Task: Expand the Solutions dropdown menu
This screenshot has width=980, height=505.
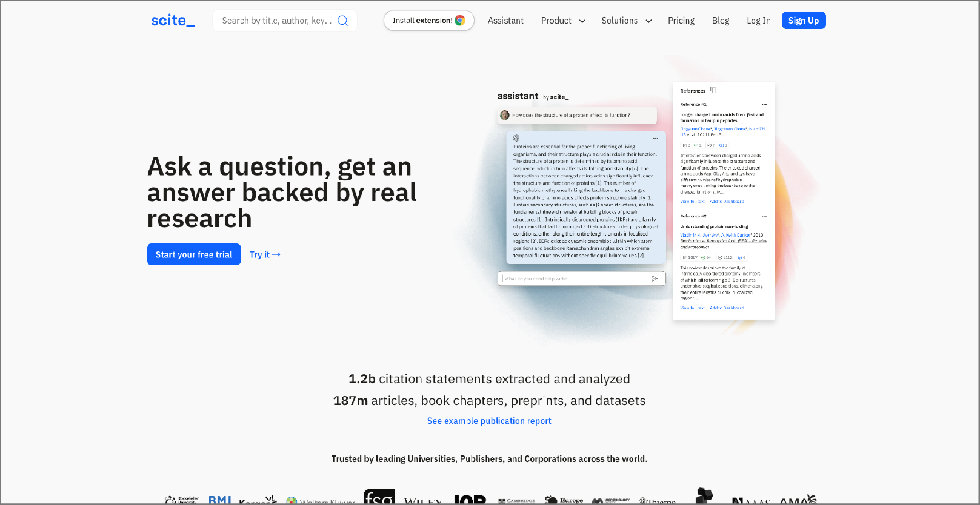Action: click(627, 21)
